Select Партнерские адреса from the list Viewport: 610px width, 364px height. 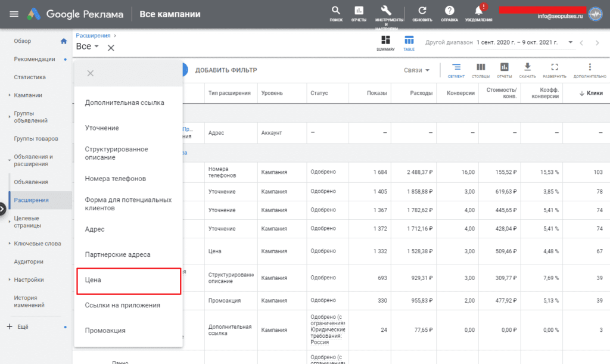[x=129, y=254]
